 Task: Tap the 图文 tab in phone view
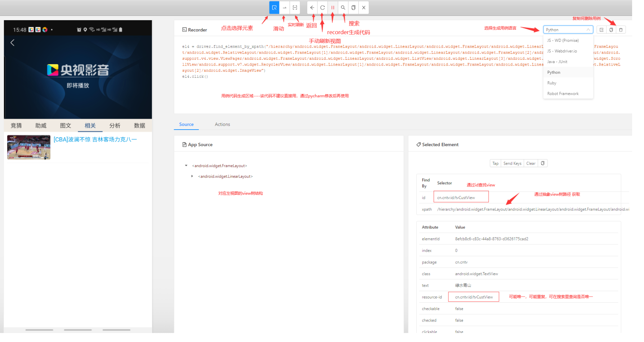tap(66, 126)
